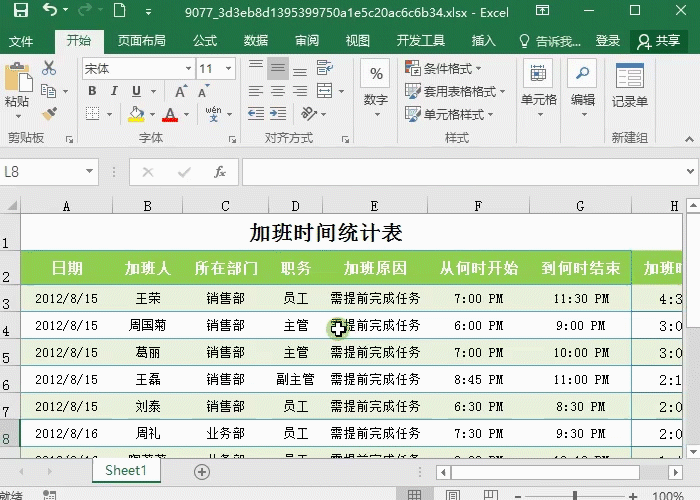Switch to the 页面布局 tab
700x500 pixels.
(142, 41)
